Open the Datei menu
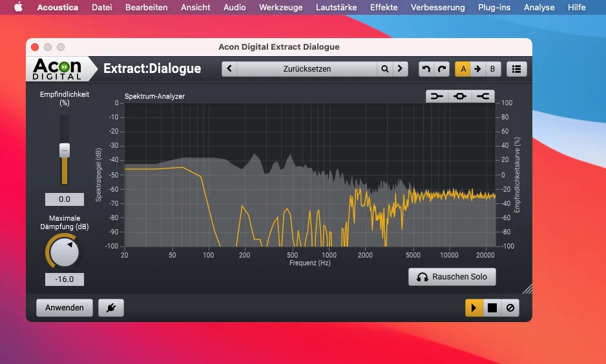Image resolution: width=606 pixels, height=364 pixels. 101,7
